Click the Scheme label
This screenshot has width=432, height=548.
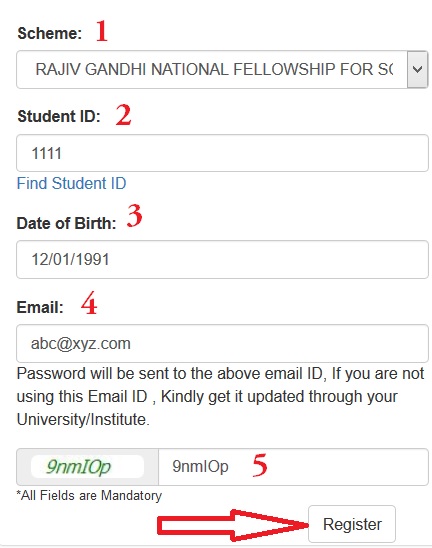[x=50, y=33]
